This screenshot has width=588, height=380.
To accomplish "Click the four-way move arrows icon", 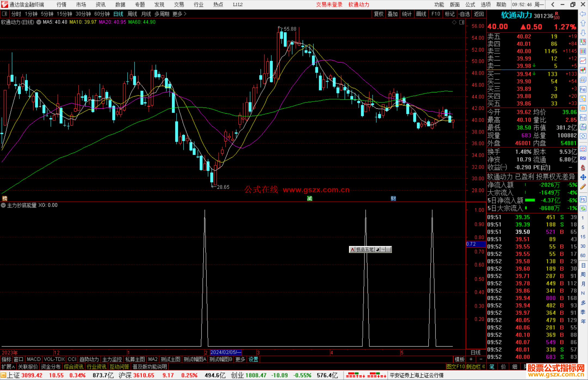I will (x=583, y=177).
